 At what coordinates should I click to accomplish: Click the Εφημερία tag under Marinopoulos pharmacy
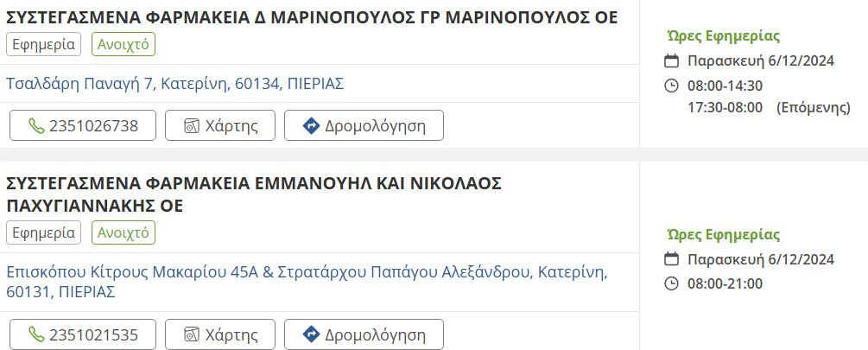43,44
